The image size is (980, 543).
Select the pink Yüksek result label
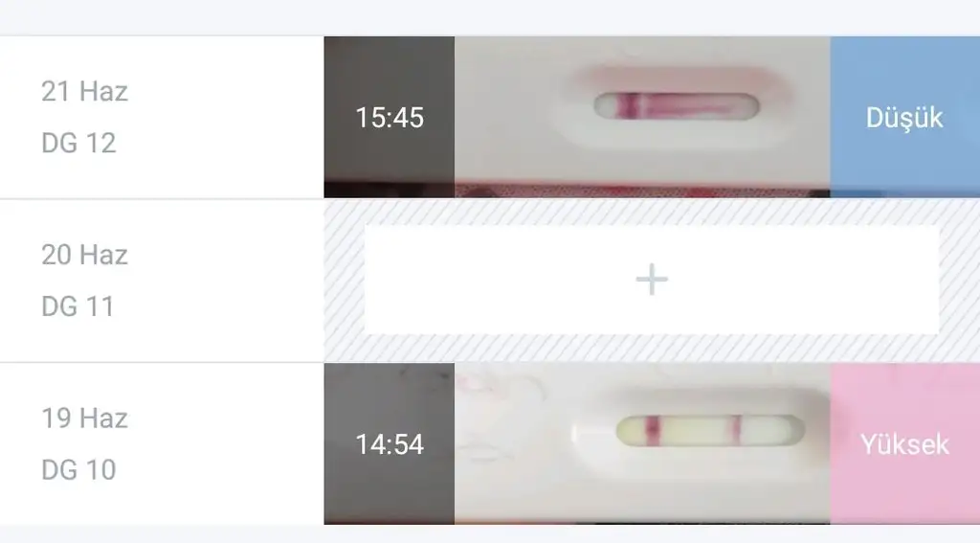tap(904, 443)
